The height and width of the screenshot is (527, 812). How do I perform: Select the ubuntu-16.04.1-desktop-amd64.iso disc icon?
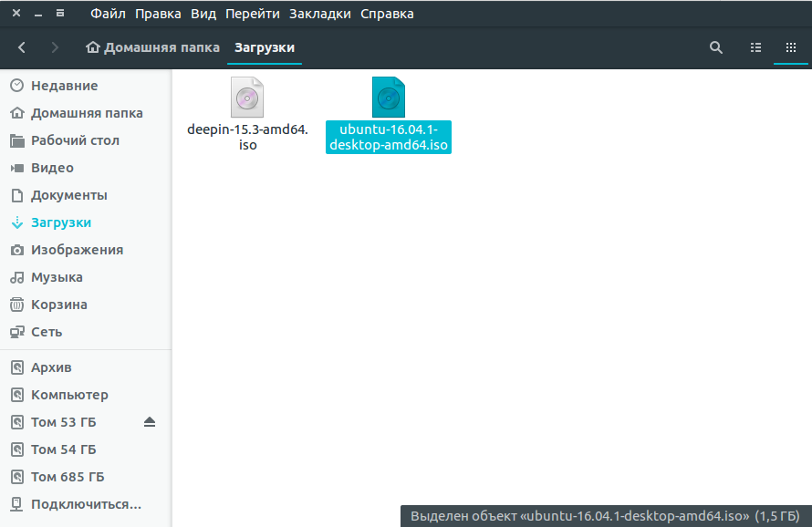point(389,98)
